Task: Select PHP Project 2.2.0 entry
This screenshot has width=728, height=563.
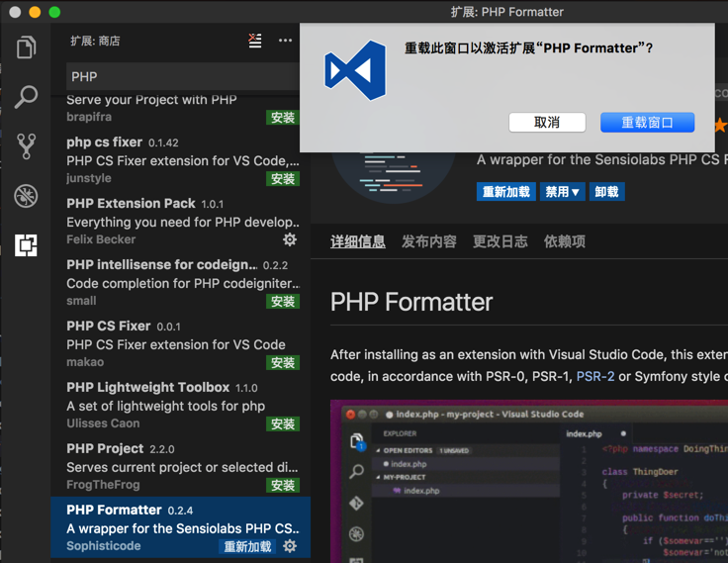Action: click(x=181, y=466)
